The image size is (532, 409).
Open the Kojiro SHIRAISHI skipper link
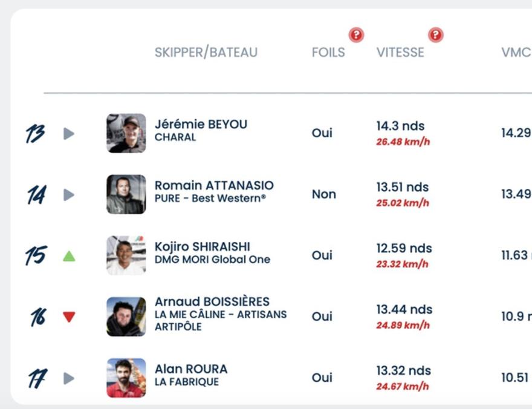(203, 247)
